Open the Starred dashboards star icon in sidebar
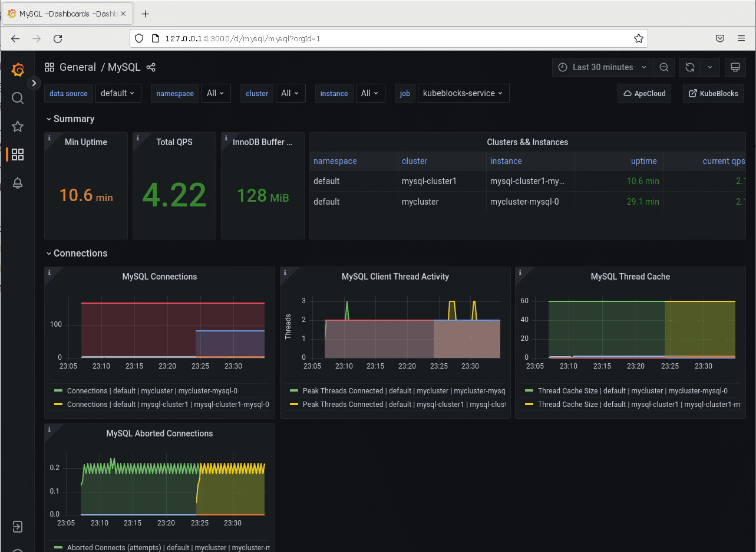 pos(18,126)
